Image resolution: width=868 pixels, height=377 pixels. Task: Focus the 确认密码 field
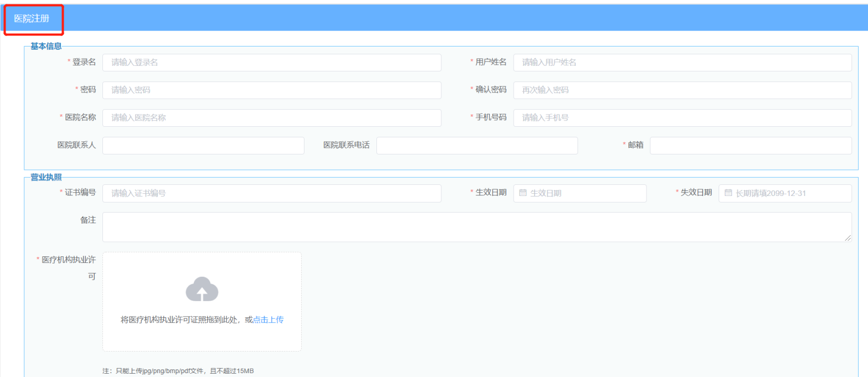coord(682,90)
